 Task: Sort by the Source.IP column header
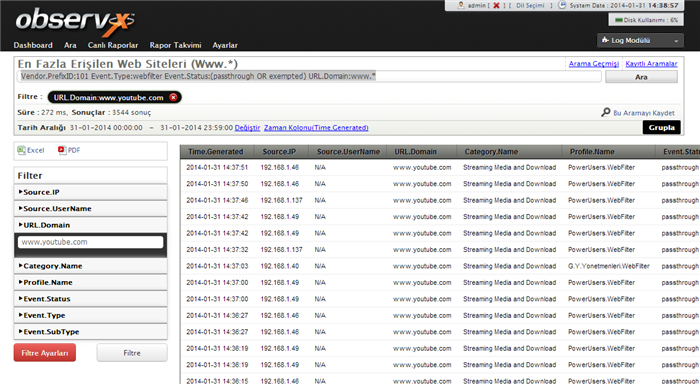tap(281, 152)
